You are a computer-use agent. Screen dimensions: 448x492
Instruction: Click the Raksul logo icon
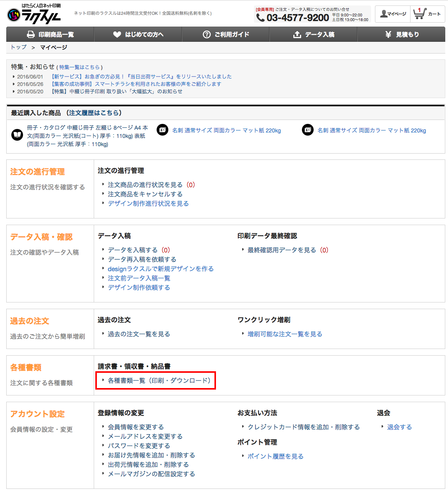[14, 16]
